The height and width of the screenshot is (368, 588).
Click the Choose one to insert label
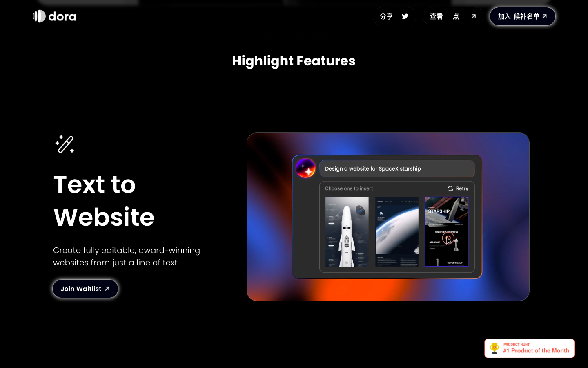pos(349,188)
